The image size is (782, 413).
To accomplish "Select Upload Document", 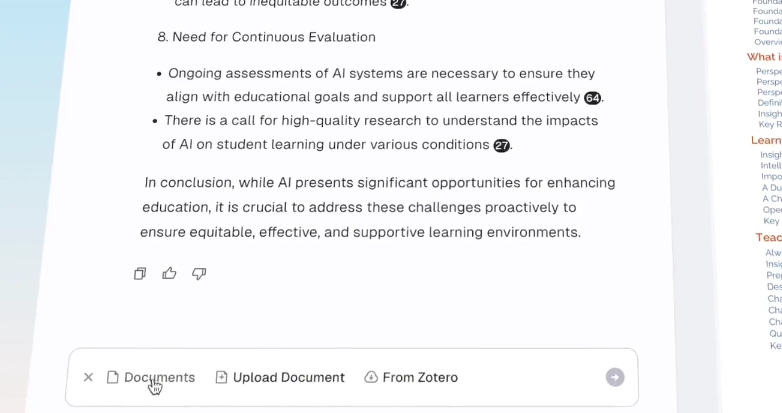I will pos(280,377).
